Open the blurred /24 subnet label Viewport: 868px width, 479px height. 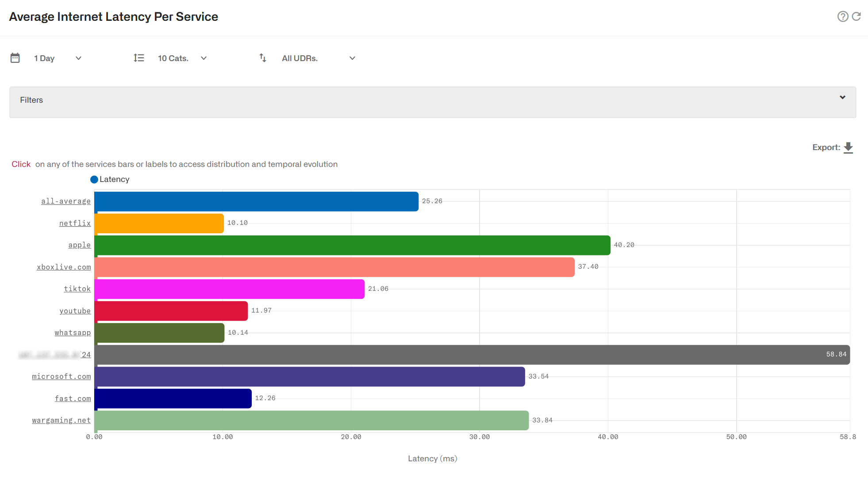pos(54,355)
